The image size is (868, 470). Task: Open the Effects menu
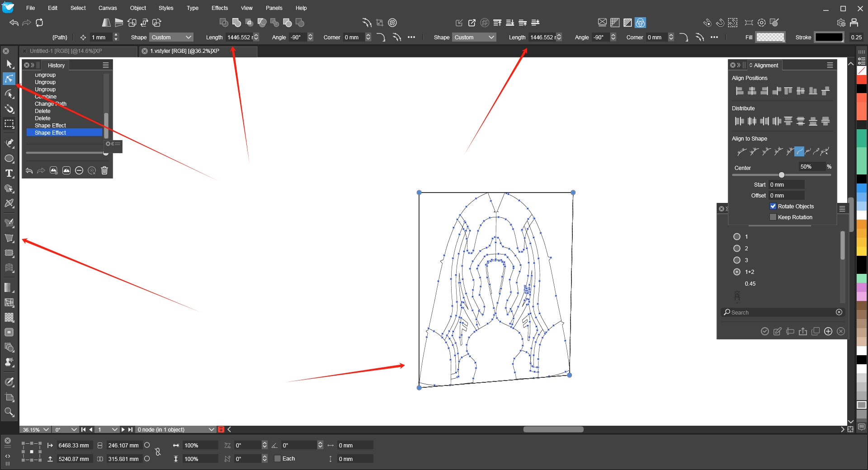(x=220, y=8)
